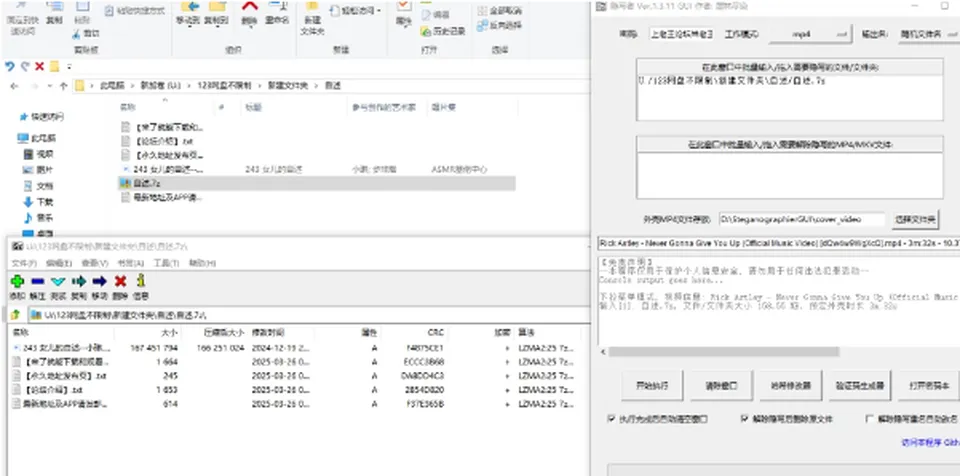Toggle the auto-clear window after execution checkbox
Viewport: 960px width, 476px height.
[611, 419]
